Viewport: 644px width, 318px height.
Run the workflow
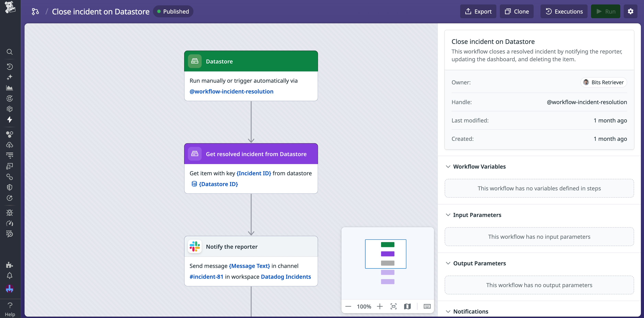606,11
